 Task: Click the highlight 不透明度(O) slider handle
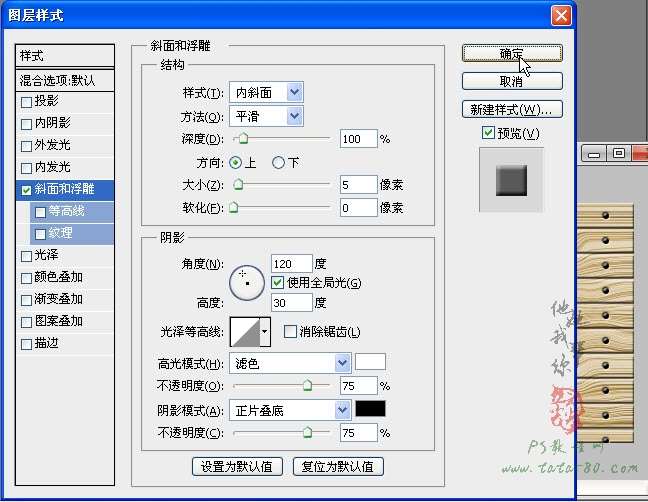coord(307,385)
